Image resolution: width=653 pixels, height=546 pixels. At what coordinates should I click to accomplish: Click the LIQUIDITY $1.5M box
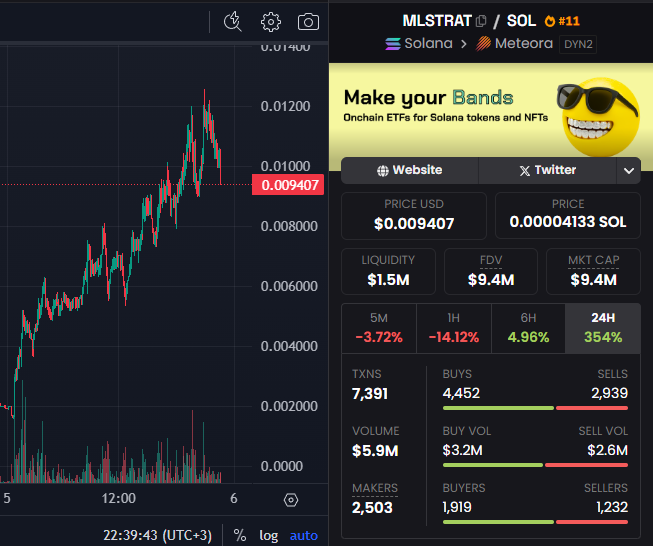[388, 272]
